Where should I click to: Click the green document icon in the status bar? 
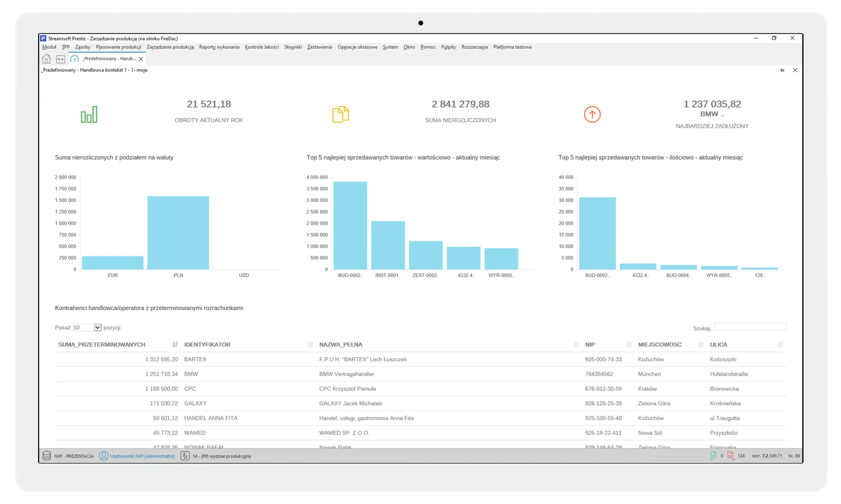coord(713,456)
